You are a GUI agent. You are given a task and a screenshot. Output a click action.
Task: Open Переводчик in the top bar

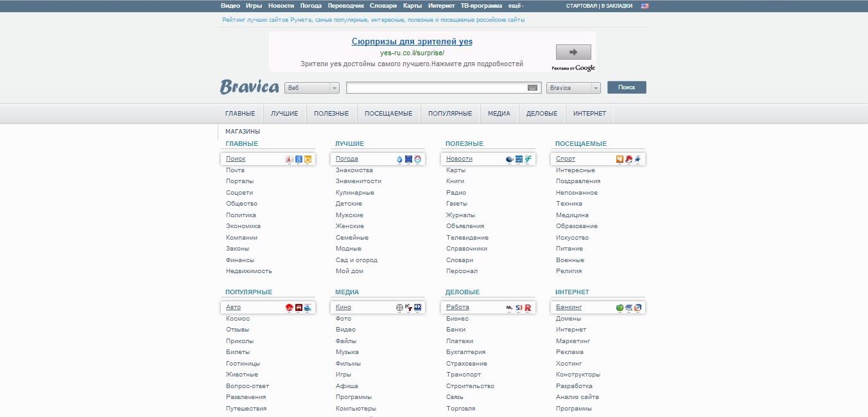click(x=345, y=6)
